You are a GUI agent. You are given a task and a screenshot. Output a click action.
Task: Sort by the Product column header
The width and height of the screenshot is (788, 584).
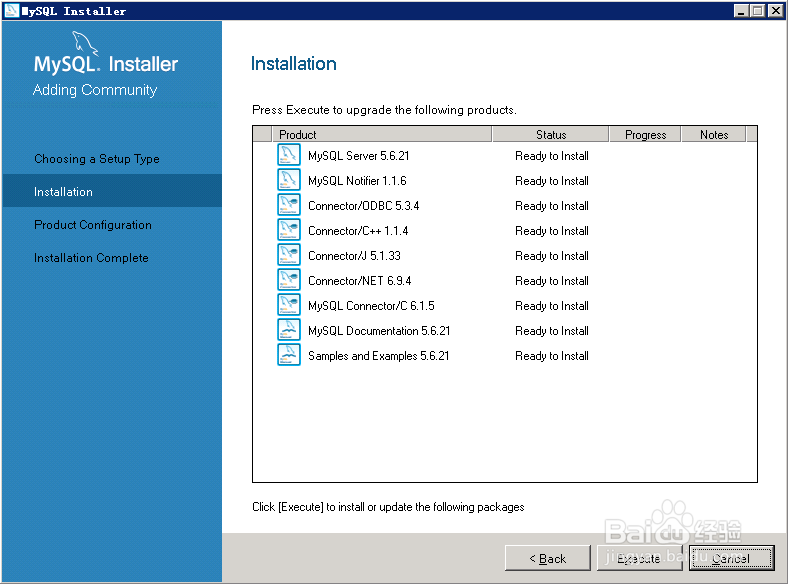(381, 135)
